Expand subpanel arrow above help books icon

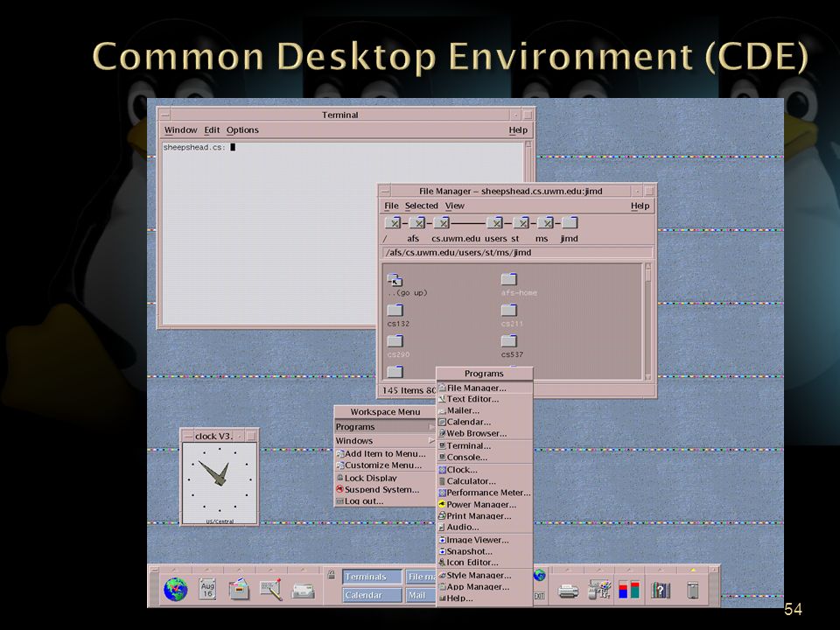pyautogui.click(x=661, y=570)
